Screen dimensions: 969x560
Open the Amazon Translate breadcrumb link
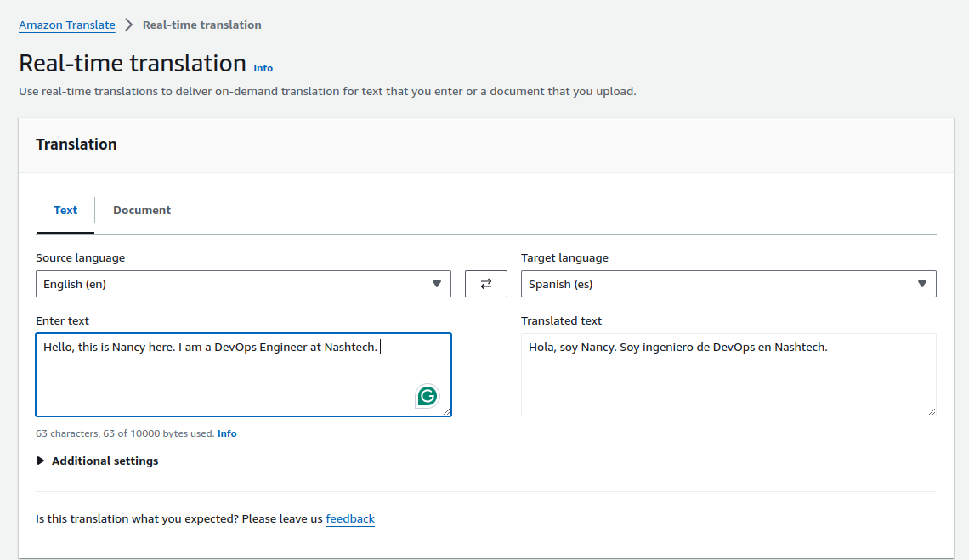66,25
